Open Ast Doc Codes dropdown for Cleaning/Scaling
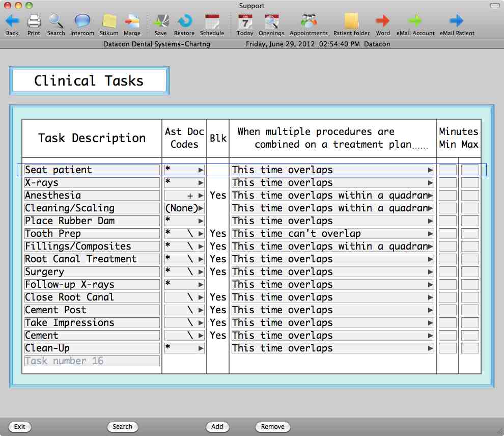Screen dimensions: 504x436 tap(201, 208)
